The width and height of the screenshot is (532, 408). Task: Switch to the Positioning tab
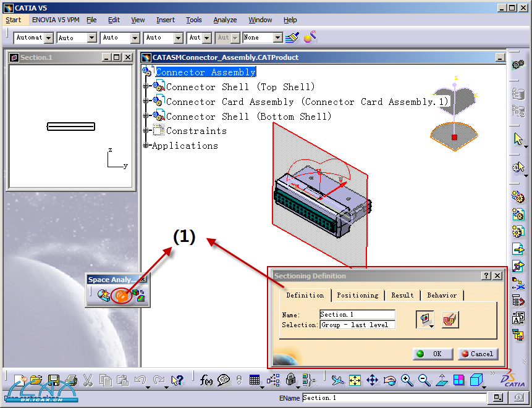[358, 295]
